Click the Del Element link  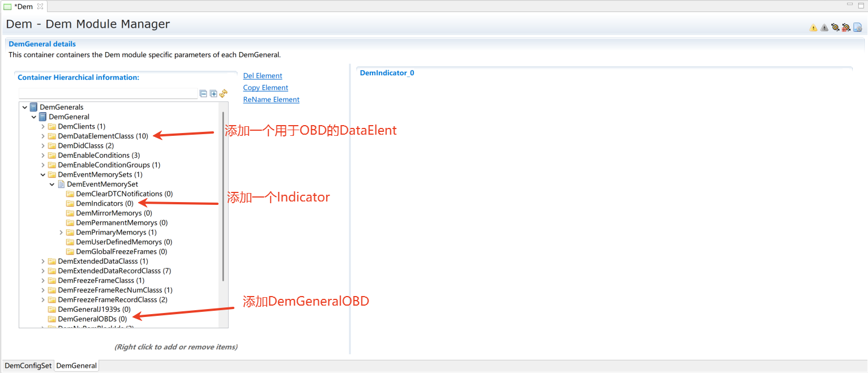click(262, 76)
